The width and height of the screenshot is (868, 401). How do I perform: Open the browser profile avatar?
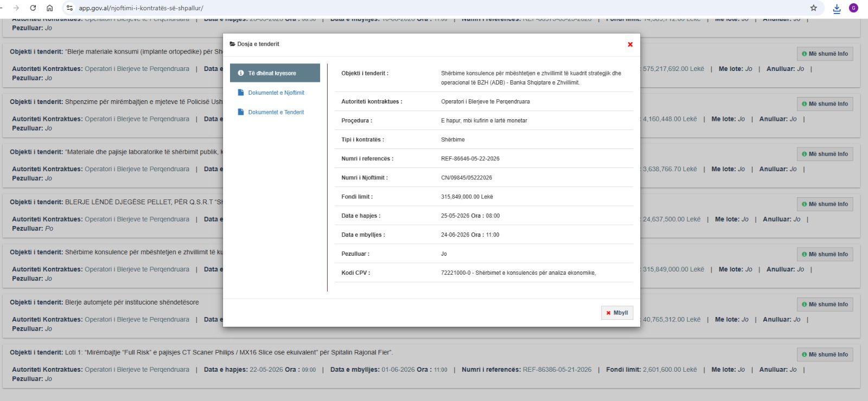click(x=853, y=8)
